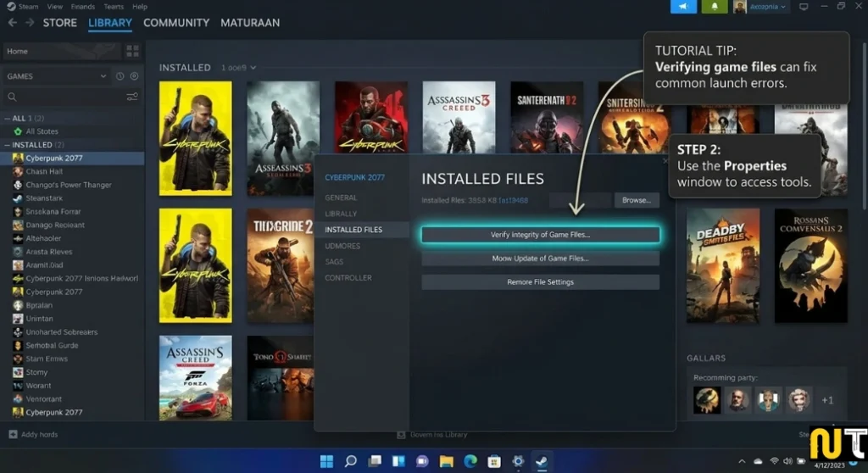
Task: Open the Deadby Smittsfils game cover
Action: point(722,265)
